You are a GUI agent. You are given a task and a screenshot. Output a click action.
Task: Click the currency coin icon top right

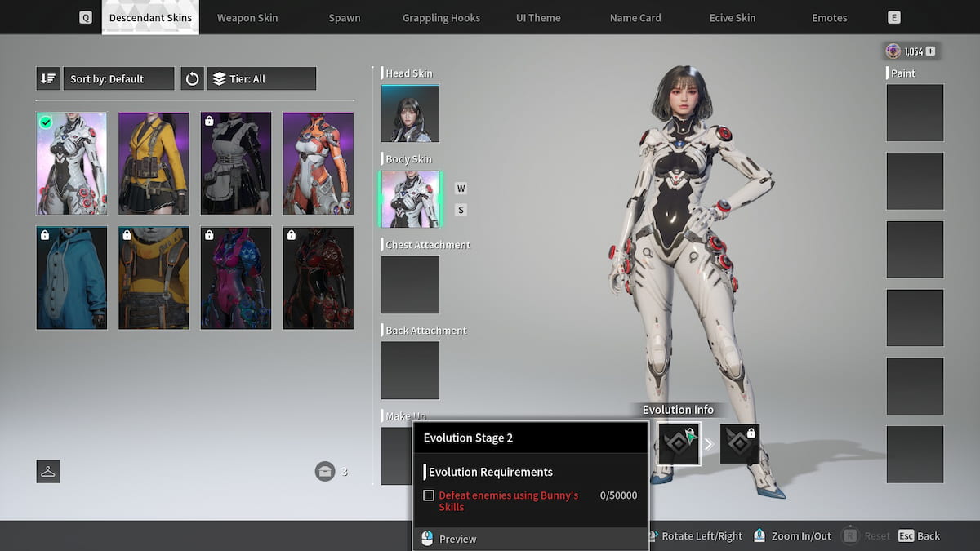point(893,51)
